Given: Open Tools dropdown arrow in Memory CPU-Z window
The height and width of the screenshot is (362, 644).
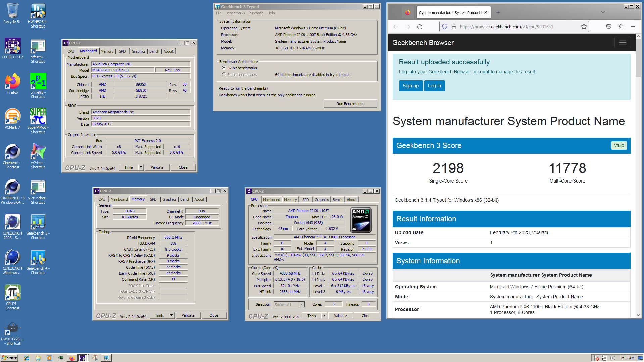Looking at the screenshot, I should click(172, 315).
